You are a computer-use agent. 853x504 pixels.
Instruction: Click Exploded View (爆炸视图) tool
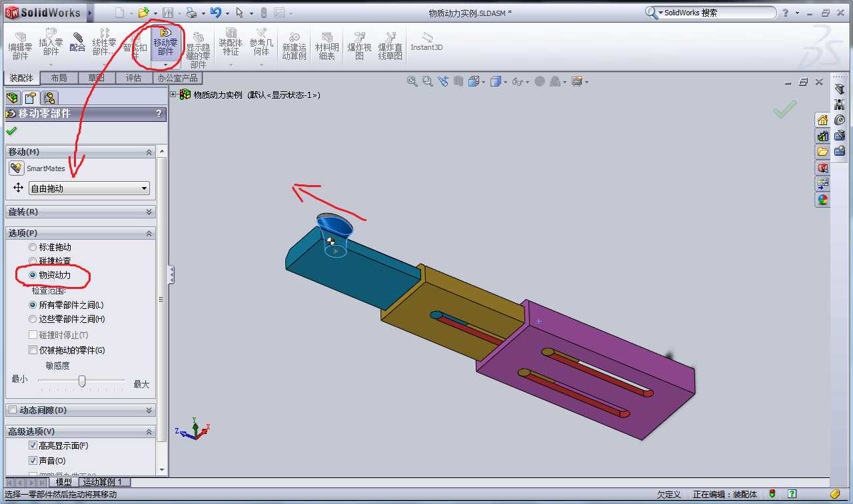359,45
